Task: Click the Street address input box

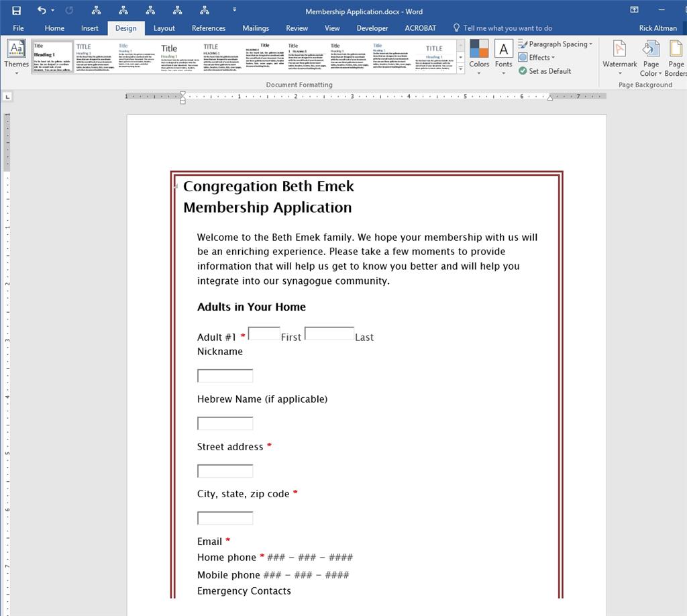Action: tap(225, 471)
